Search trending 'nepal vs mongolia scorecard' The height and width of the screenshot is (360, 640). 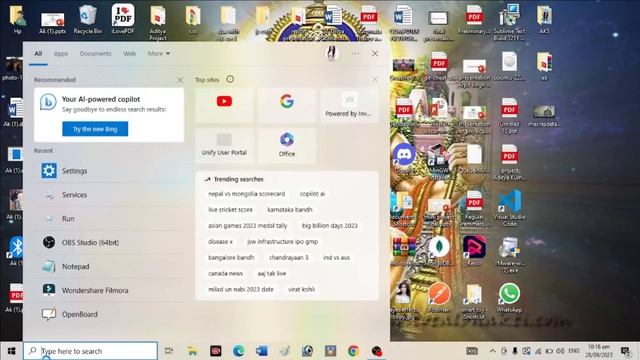247,194
